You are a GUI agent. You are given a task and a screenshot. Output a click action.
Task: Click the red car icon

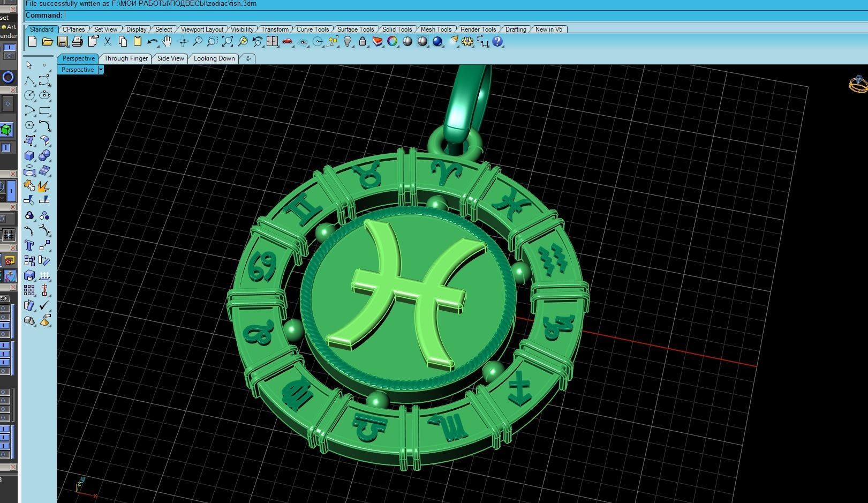(x=288, y=42)
